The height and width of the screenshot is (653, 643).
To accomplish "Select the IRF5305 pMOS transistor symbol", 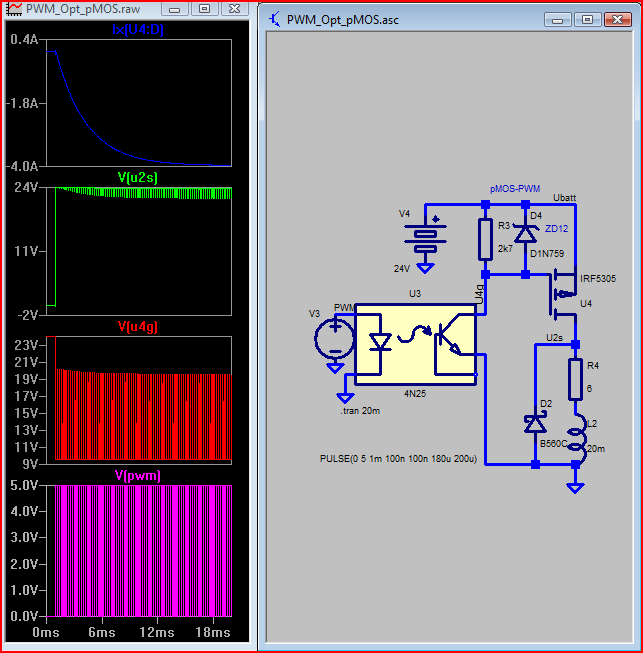I will coord(562,295).
